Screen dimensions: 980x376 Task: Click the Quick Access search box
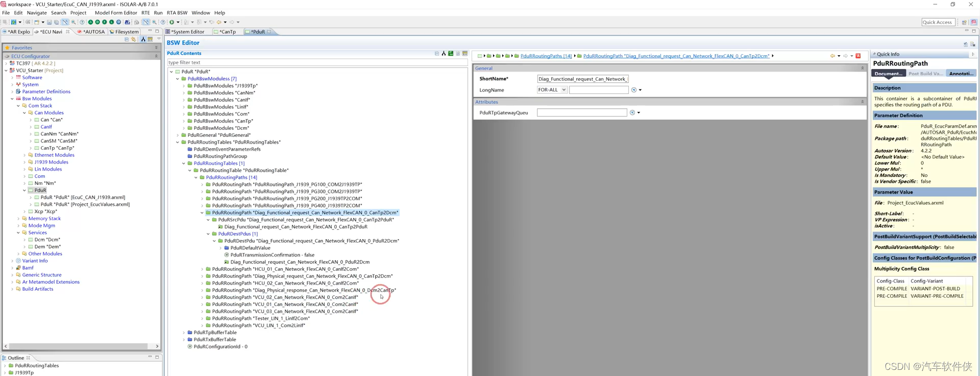click(x=938, y=22)
